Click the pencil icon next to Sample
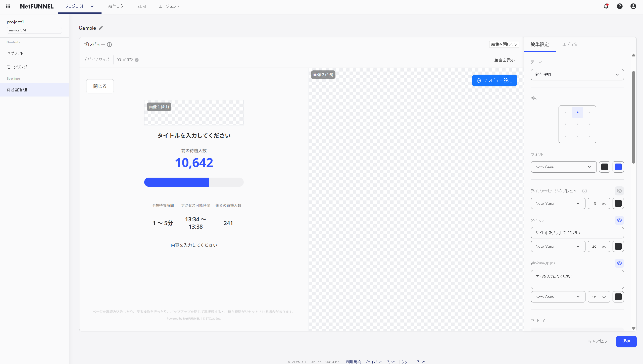 (x=101, y=28)
